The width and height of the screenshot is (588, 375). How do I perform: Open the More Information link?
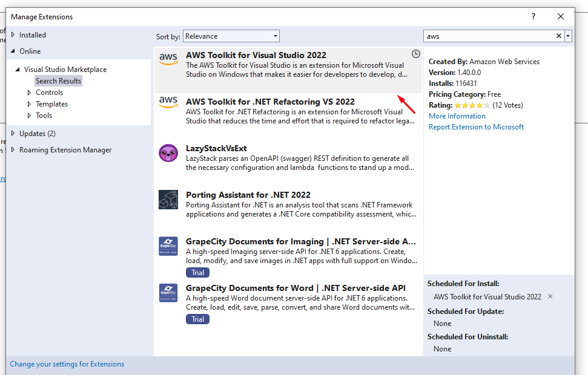(x=457, y=116)
